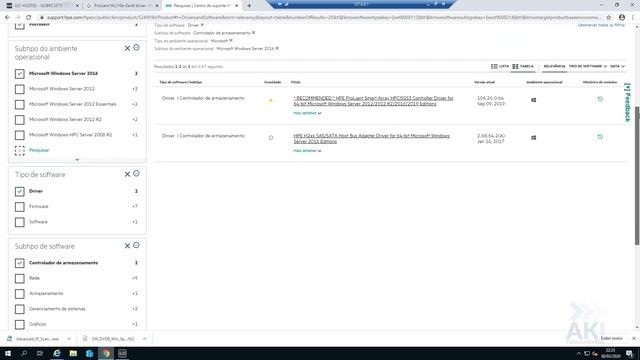Expand Mais detalhes for the H2xx adapter driver
Screen dimensions: 640x360
307,151
